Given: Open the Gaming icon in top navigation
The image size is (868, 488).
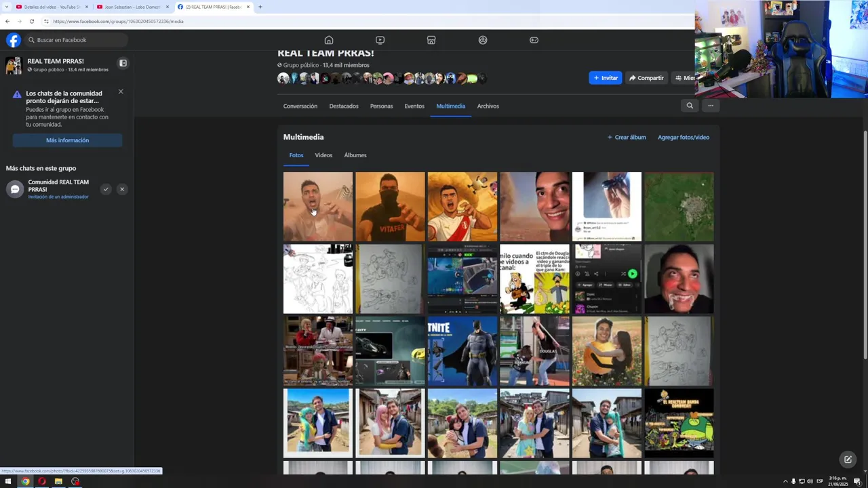Looking at the screenshot, I should (534, 40).
